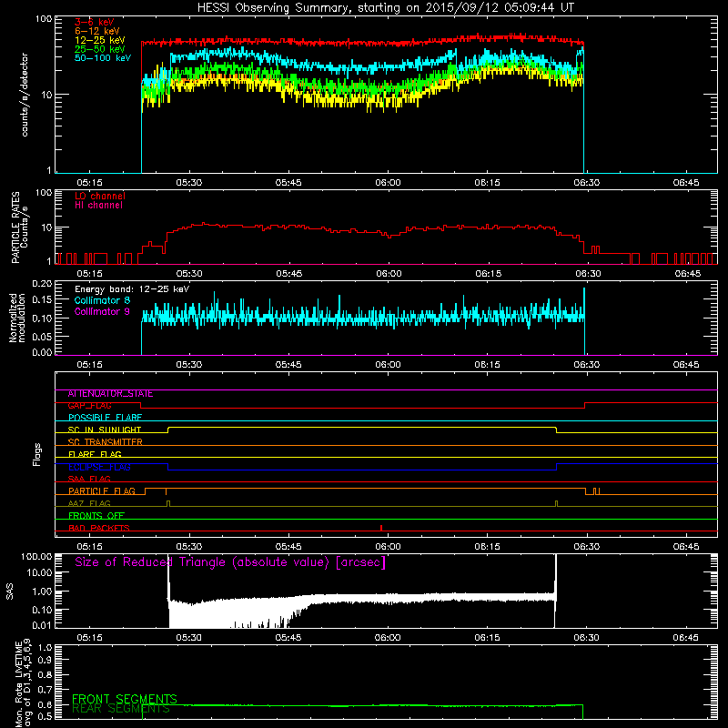Click the 06:45 tick in top plot
The width and height of the screenshot is (728, 728).
click(686, 183)
